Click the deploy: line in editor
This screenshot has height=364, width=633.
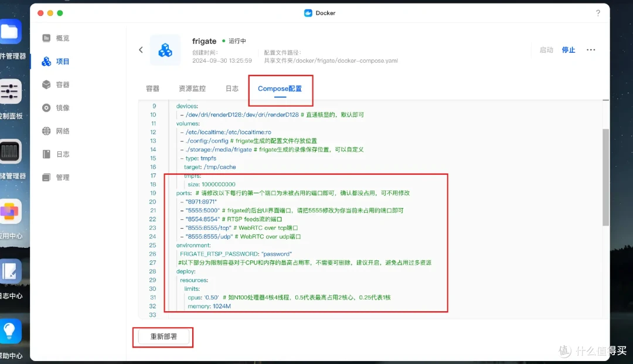[186, 271]
